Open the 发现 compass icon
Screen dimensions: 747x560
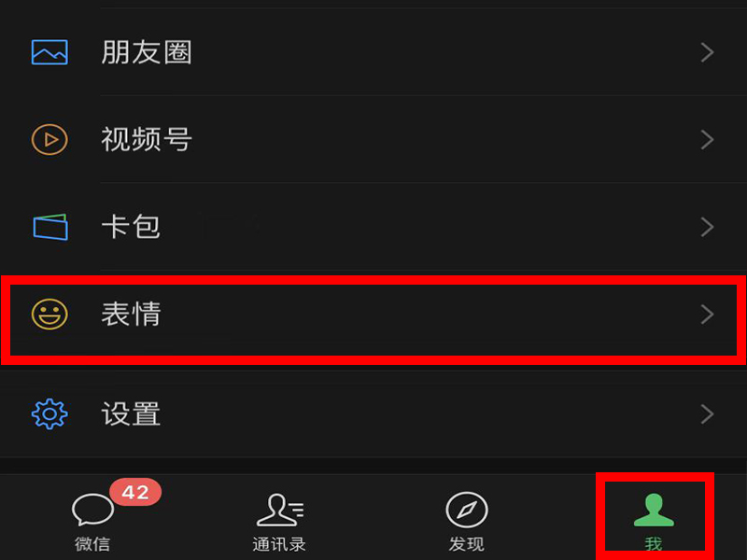tap(466, 510)
